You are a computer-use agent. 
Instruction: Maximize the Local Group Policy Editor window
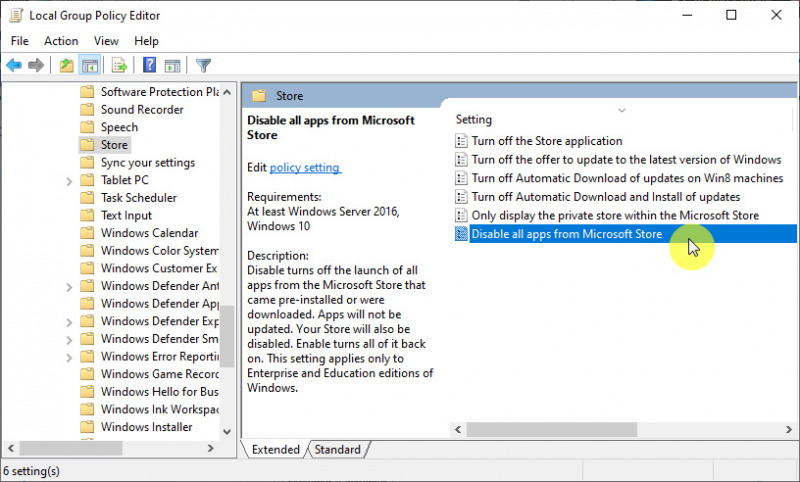[731, 15]
